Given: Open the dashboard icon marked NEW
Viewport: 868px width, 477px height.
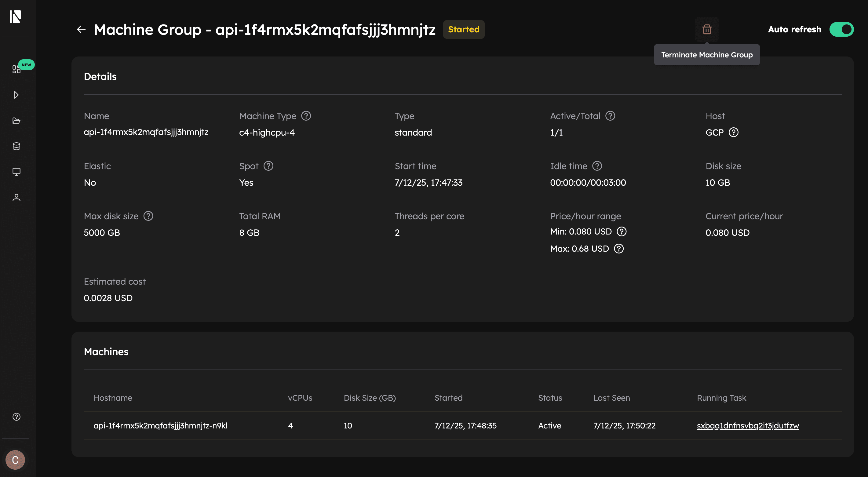Looking at the screenshot, I should coord(16,69).
